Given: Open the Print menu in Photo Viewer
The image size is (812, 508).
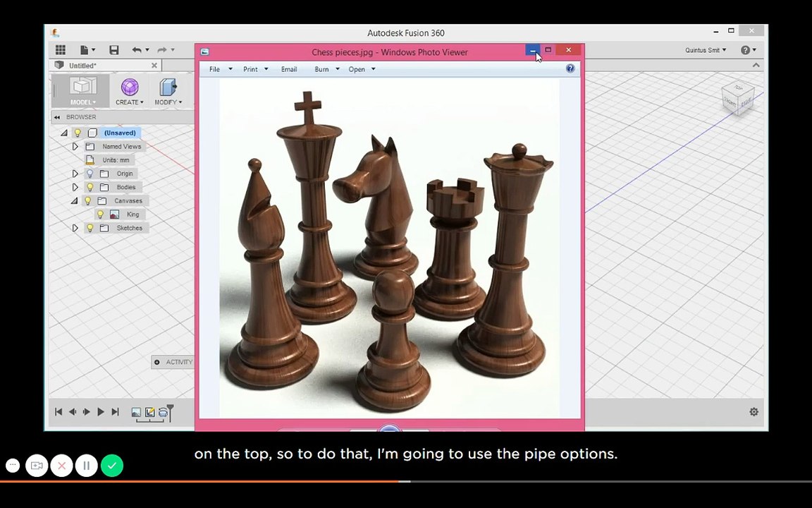Looking at the screenshot, I should (x=256, y=69).
